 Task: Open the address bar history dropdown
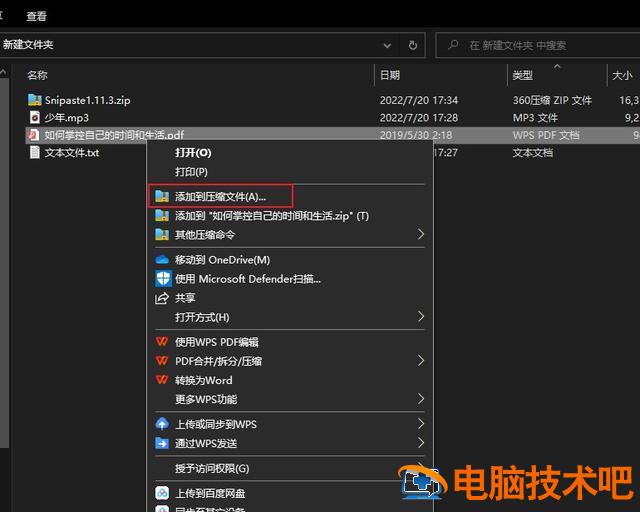pos(387,45)
